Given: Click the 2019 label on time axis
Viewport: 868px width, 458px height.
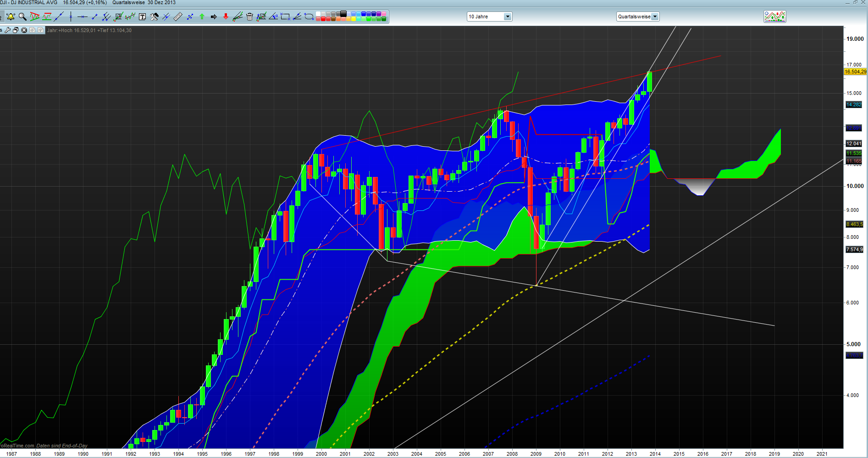Looking at the screenshot, I should click(774, 454).
